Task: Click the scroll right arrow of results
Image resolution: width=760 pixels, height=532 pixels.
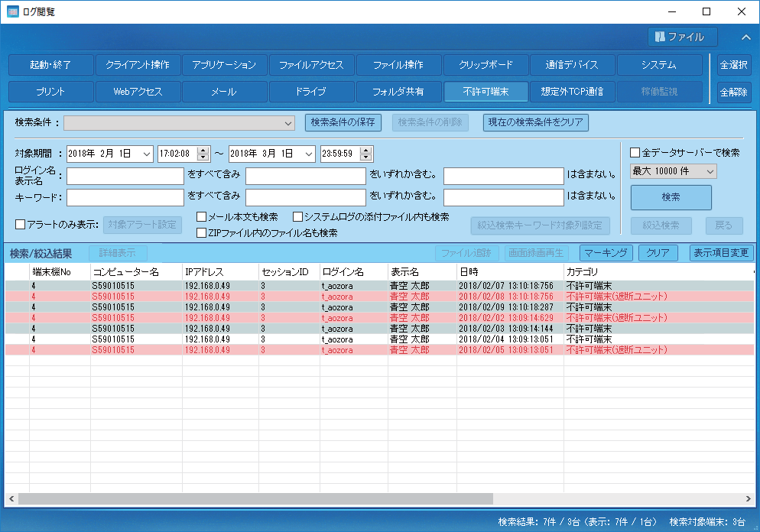Action: click(x=748, y=498)
